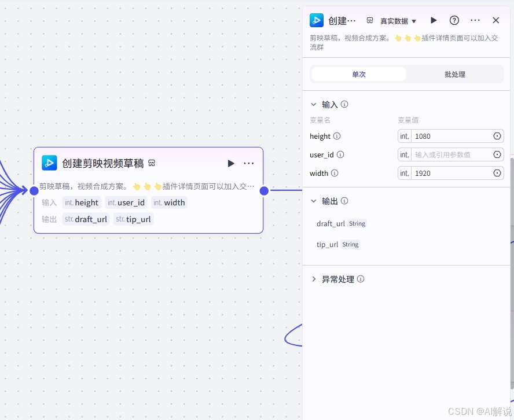Click the node card description text
Viewport: 514px width, 420px height.
146,186
